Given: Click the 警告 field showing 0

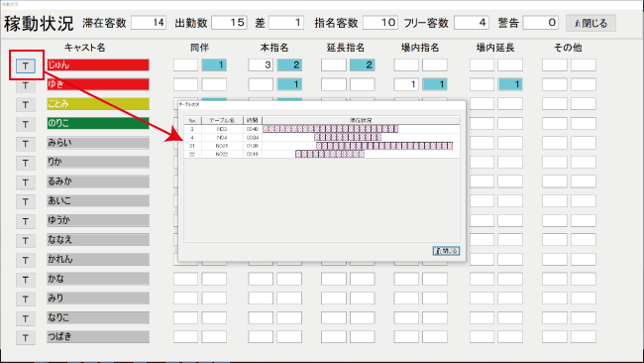Looking at the screenshot, I should click(541, 23).
